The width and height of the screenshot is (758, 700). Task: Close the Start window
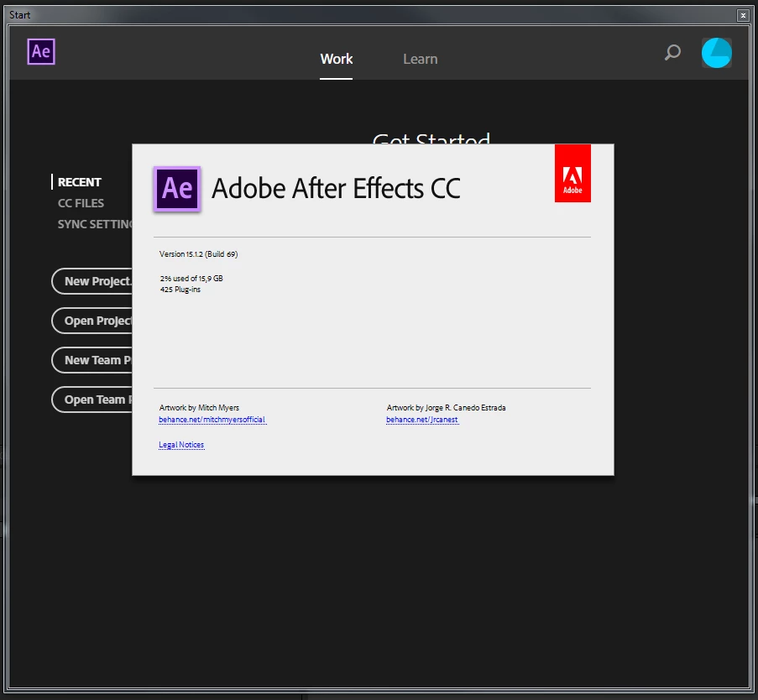[743, 15]
